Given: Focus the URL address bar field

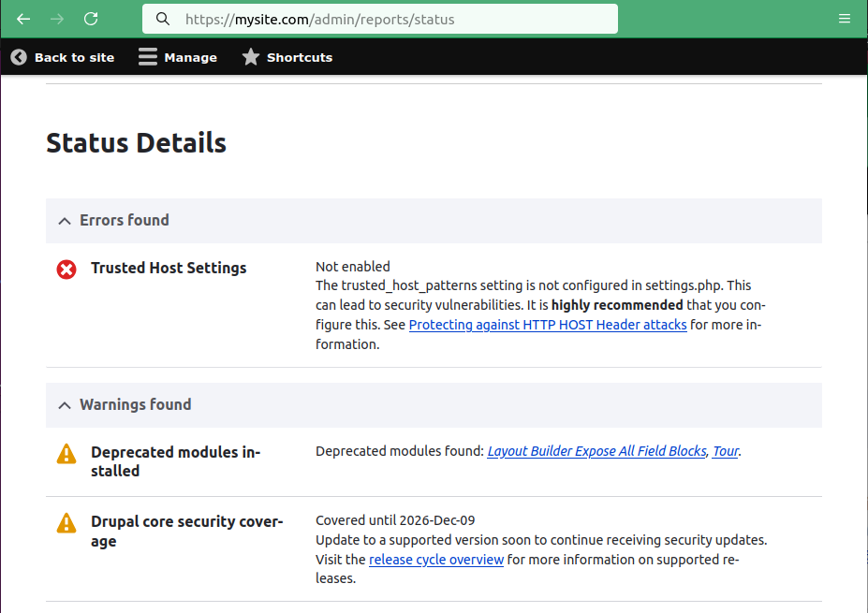Looking at the screenshot, I should 380,19.
